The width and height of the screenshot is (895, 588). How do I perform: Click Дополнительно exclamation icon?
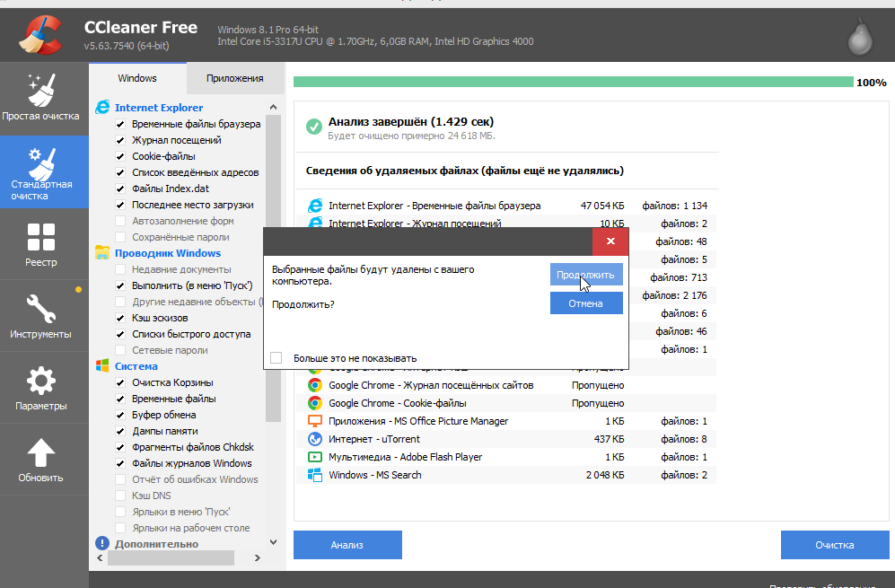pyautogui.click(x=102, y=543)
